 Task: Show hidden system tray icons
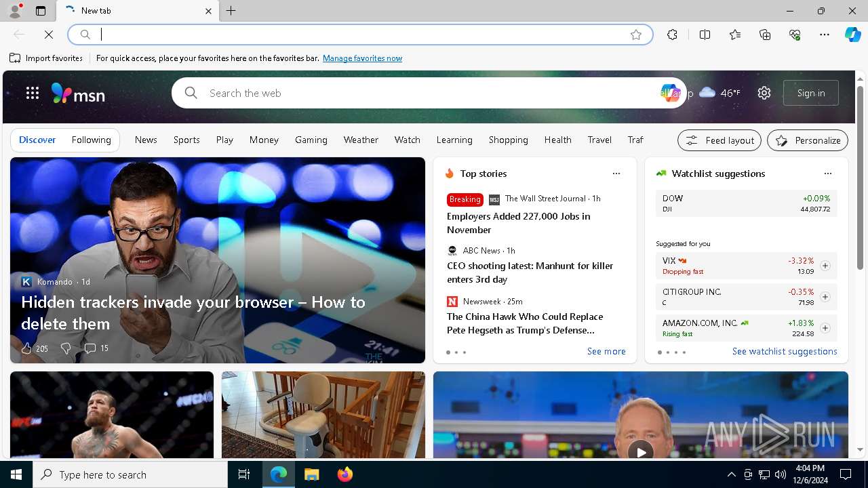731,474
